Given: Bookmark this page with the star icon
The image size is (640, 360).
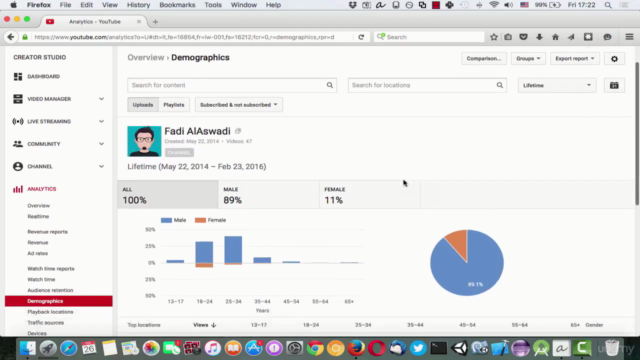Looking at the screenshot, I should coord(494,37).
